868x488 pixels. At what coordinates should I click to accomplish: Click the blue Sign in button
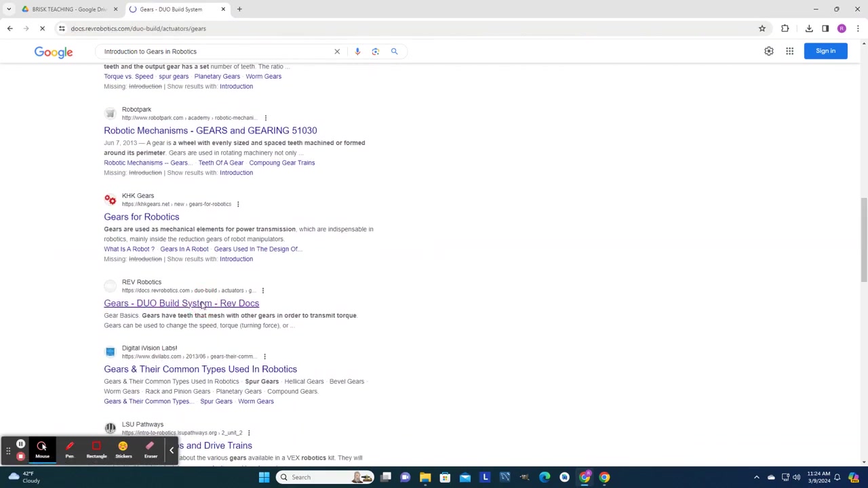(825, 51)
